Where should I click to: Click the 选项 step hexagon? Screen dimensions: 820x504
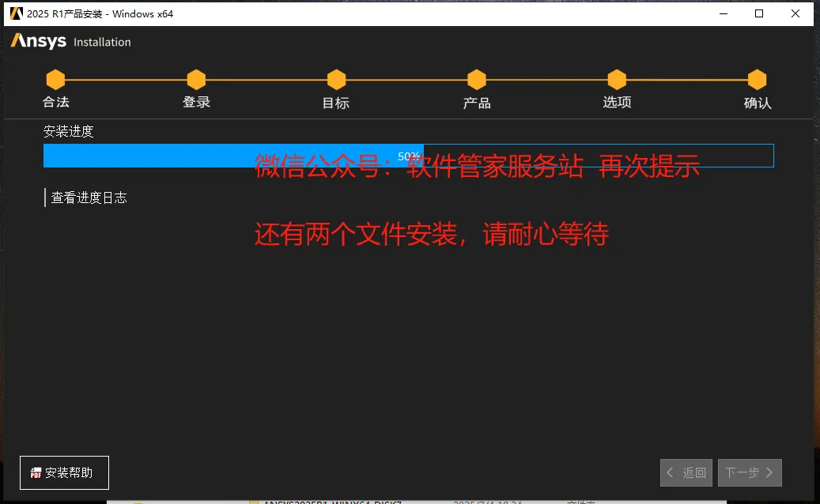617,79
